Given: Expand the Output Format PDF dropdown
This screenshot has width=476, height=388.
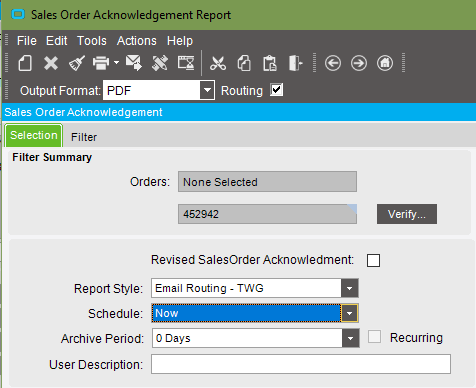Looking at the screenshot, I should tap(207, 90).
